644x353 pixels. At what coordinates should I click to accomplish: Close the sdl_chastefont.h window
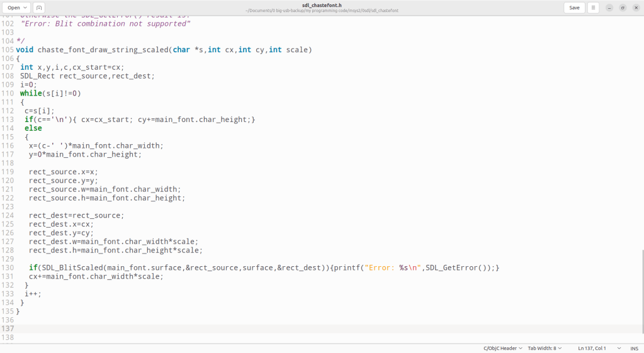tap(635, 8)
